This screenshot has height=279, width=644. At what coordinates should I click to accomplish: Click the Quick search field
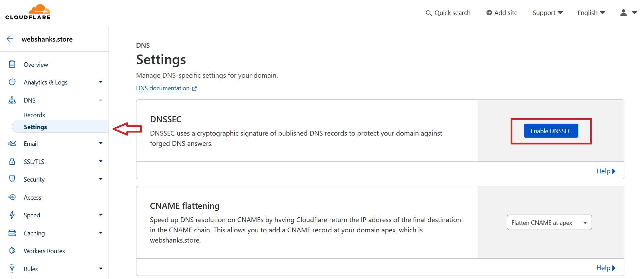(448, 13)
